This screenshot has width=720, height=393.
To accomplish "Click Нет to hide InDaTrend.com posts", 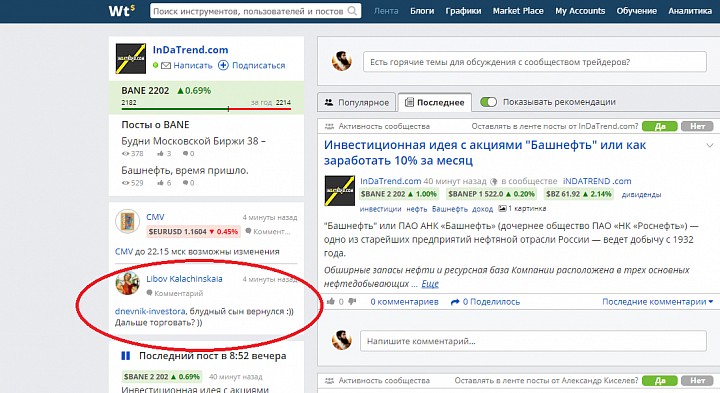I will click(697, 126).
